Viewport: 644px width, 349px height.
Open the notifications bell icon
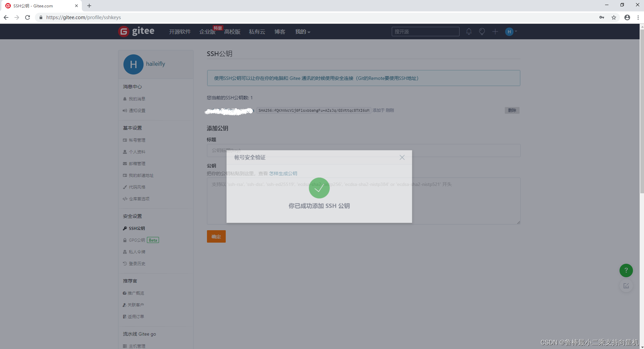coord(469,32)
